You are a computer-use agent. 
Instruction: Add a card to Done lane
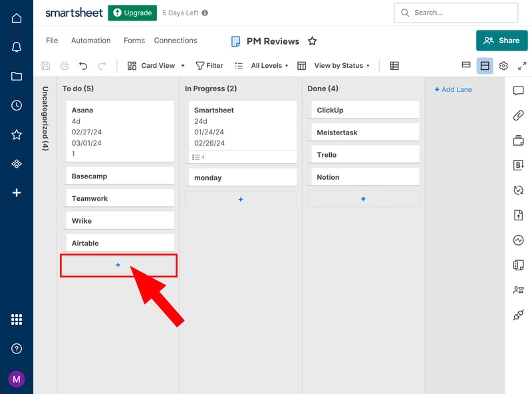363,199
